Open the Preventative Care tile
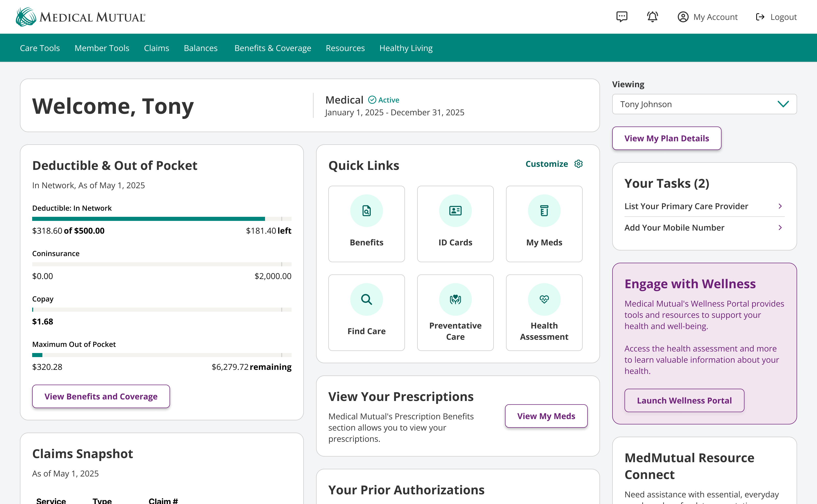Screen dimensions: 817x504 [455, 312]
